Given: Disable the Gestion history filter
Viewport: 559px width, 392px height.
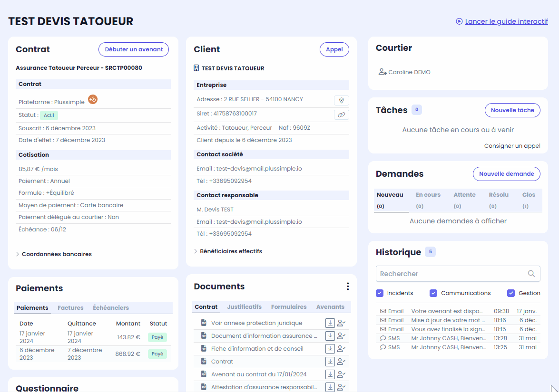Looking at the screenshot, I should (x=511, y=293).
